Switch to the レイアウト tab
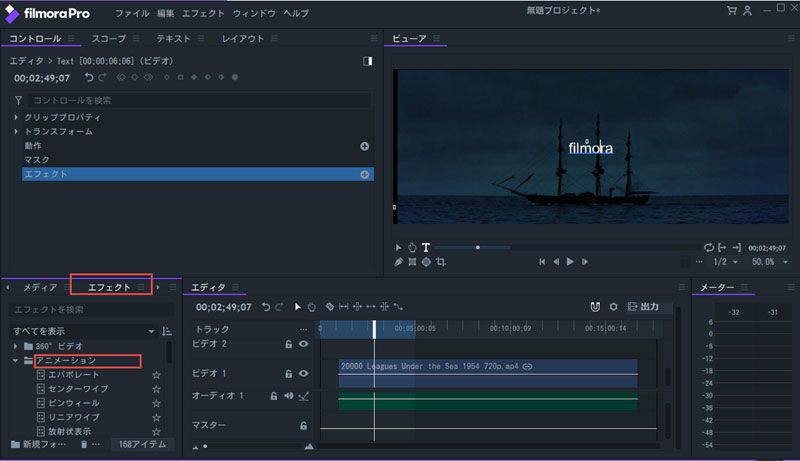Image resolution: width=800 pixels, height=461 pixels. pyautogui.click(x=243, y=39)
